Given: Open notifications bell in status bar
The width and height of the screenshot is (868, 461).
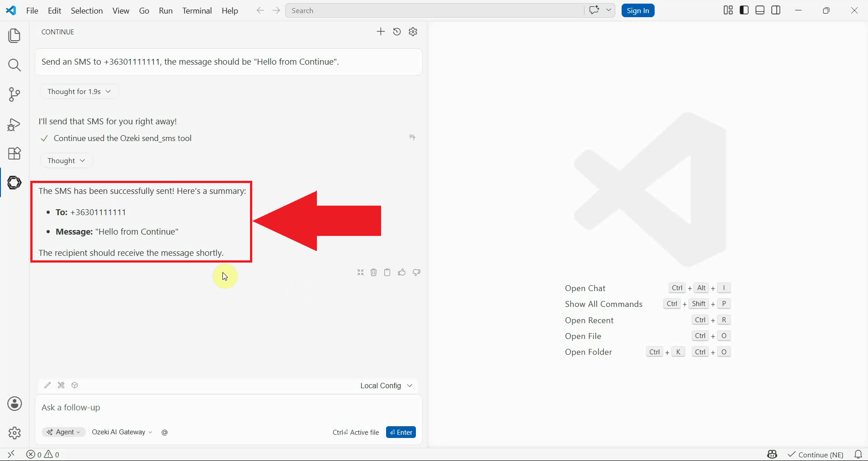Looking at the screenshot, I should (858, 455).
